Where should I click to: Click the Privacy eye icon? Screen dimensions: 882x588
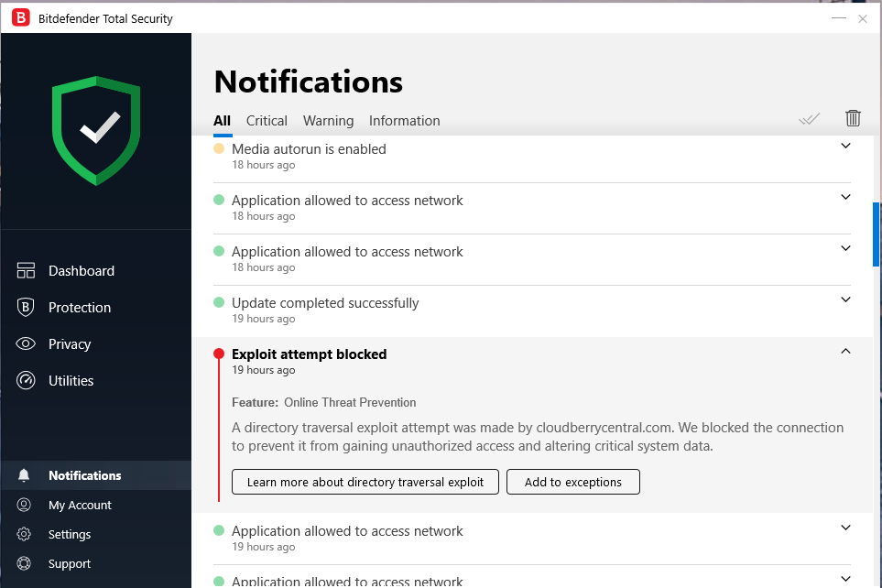[x=26, y=344]
